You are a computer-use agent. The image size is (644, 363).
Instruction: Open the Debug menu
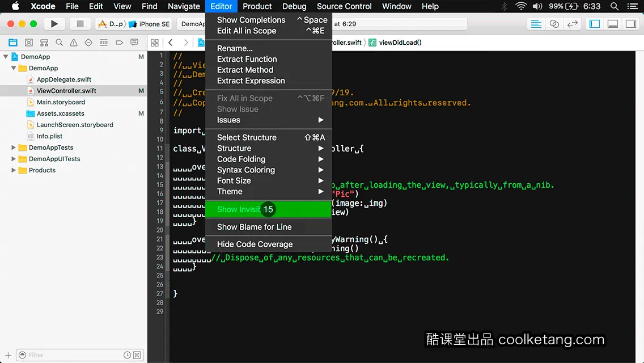pyautogui.click(x=294, y=6)
